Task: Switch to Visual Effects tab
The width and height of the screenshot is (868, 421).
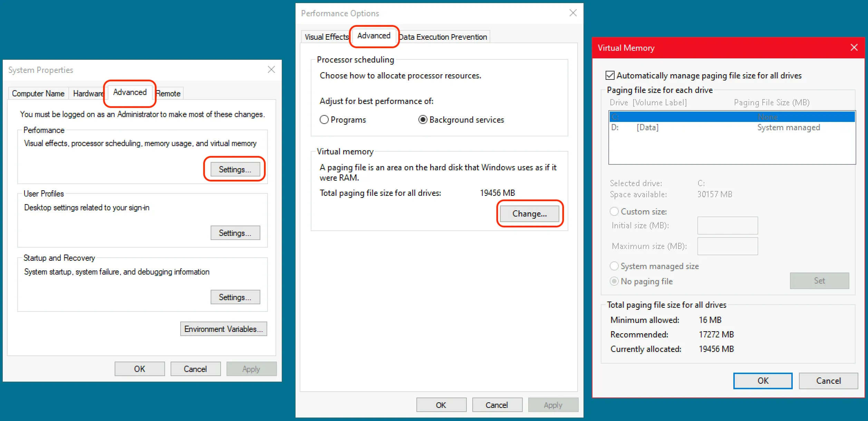Action: click(326, 37)
